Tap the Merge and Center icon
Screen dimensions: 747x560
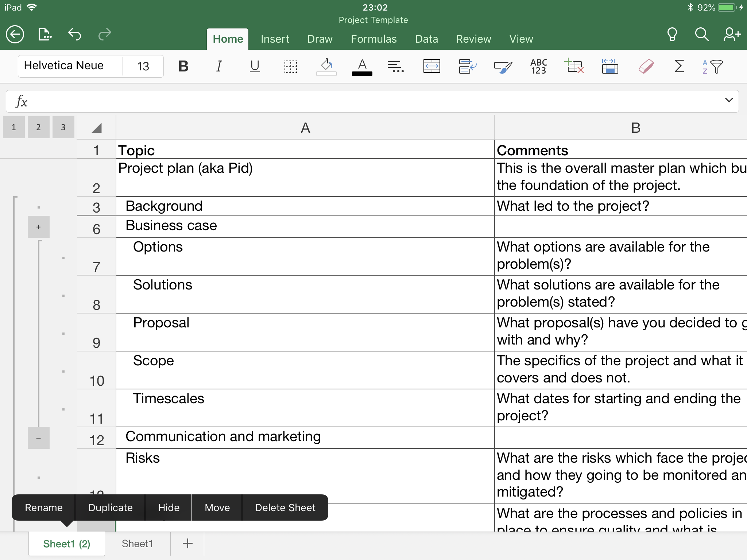tap(431, 66)
